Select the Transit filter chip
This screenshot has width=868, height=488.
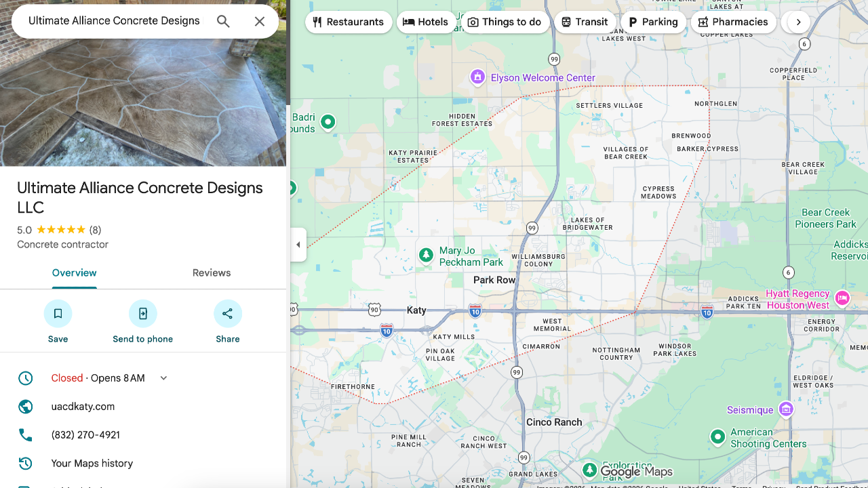[x=585, y=22]
